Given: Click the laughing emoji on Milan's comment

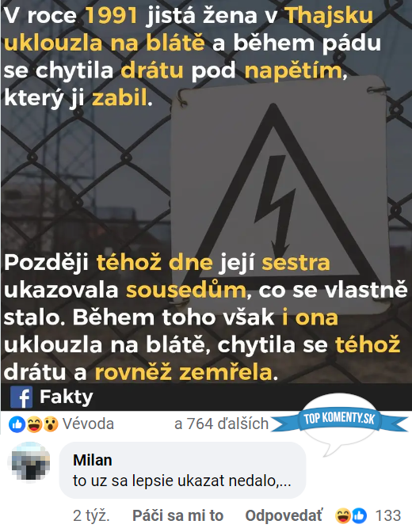Looking at the screenshot, I should [x=343, y=515].
